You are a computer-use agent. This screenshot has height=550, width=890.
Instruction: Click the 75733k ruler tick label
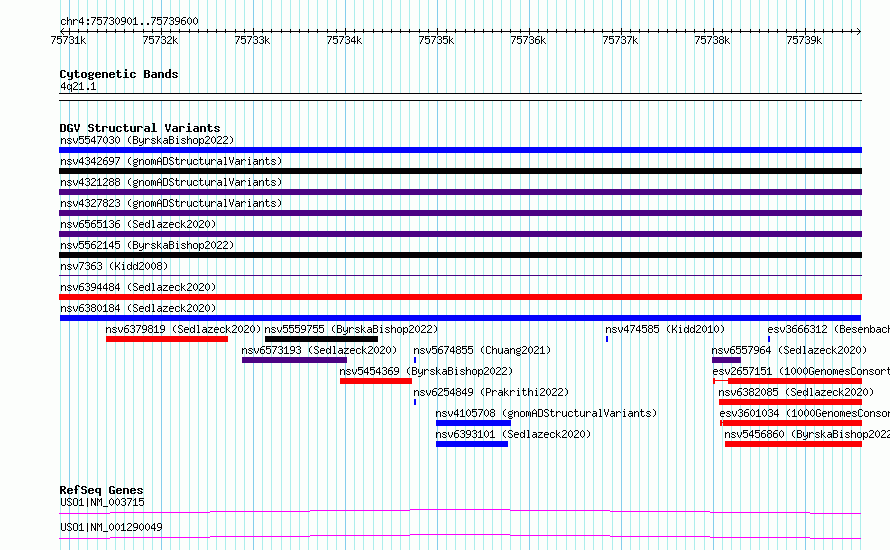[252, 40]
